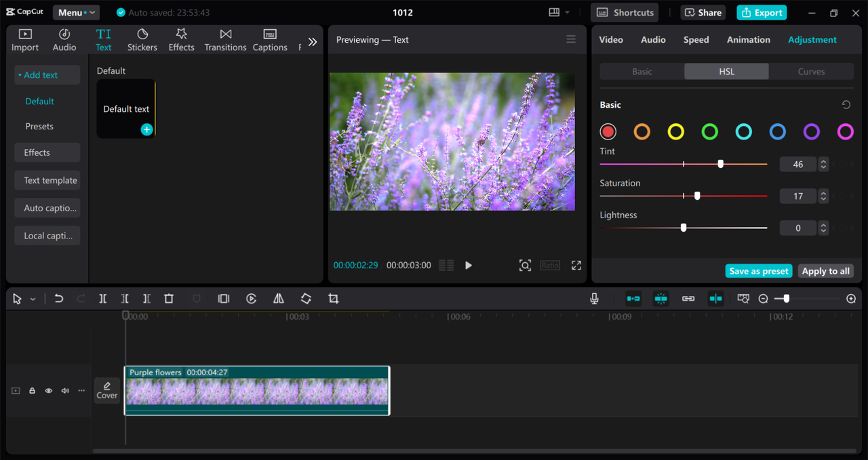Click the preview axis ruler icon
The image size is (868, 460).
[x=743, y=299]
